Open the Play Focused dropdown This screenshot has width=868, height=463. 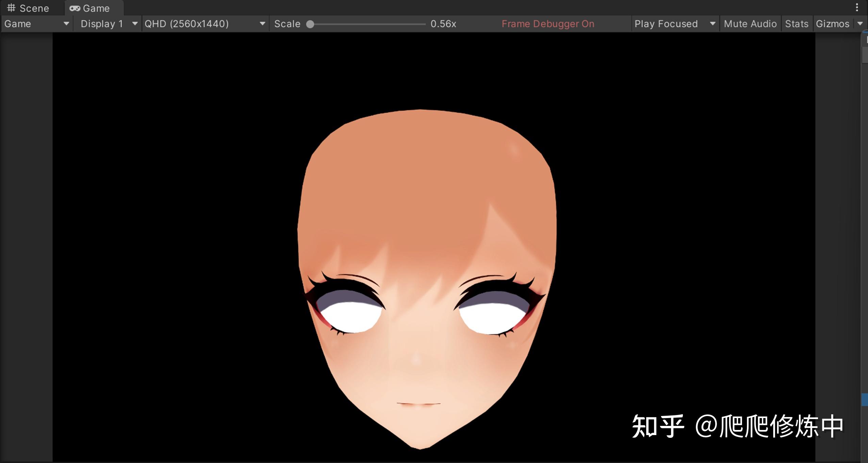(x=666, y=24)
